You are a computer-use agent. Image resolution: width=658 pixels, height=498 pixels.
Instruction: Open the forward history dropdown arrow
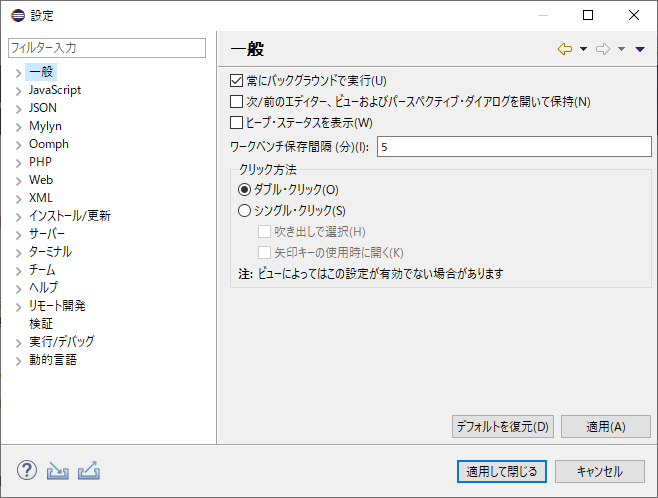(621, 49)
